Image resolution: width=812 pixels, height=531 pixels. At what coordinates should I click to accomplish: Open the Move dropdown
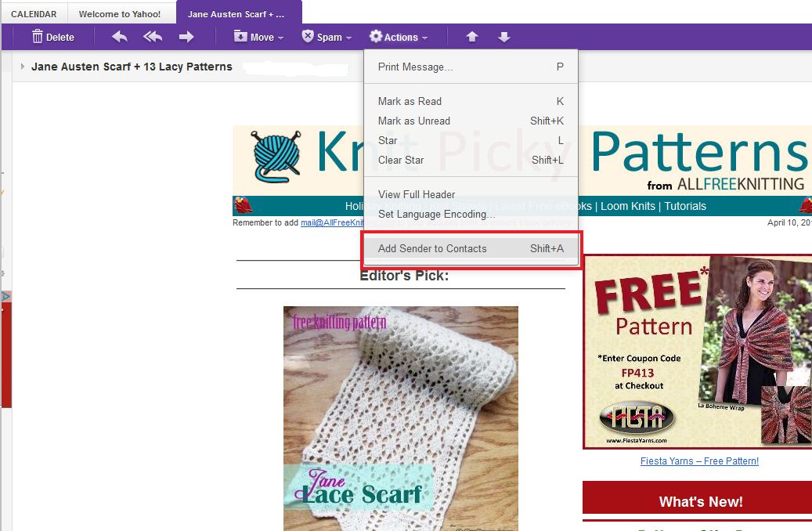point(259,36)
